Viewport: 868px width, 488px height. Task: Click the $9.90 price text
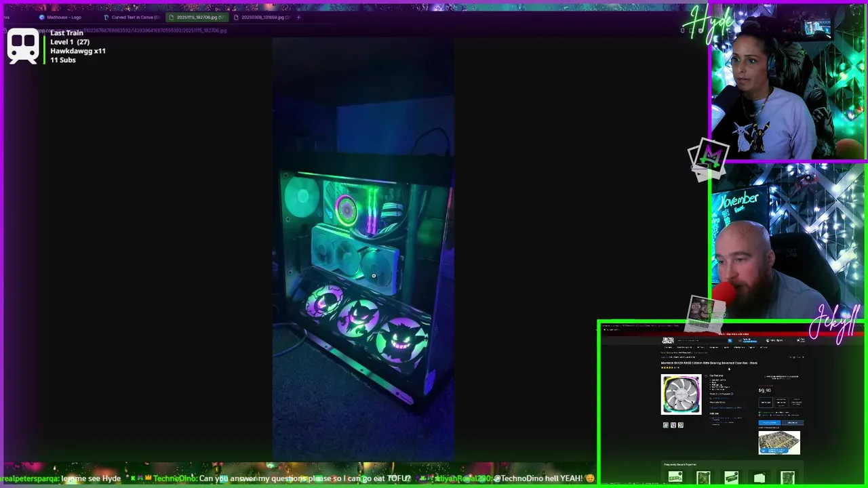click(x=765, y=390)
